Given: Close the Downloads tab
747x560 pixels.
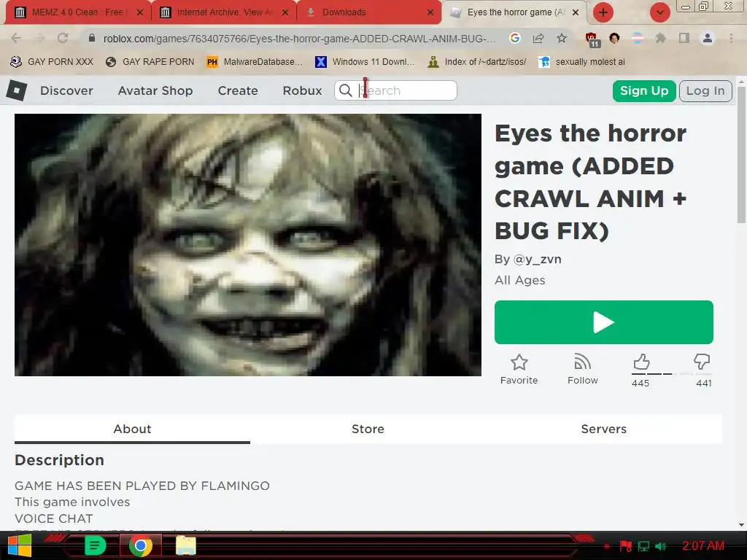Looking at the screenshot, I should pyautogui.click(x=430, y=12).
